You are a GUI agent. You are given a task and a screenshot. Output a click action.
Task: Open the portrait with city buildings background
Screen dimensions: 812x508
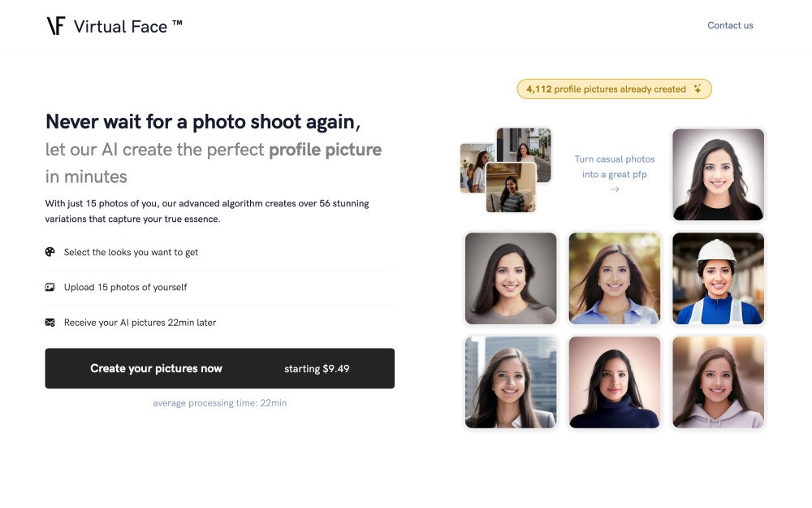pos(511,382)
